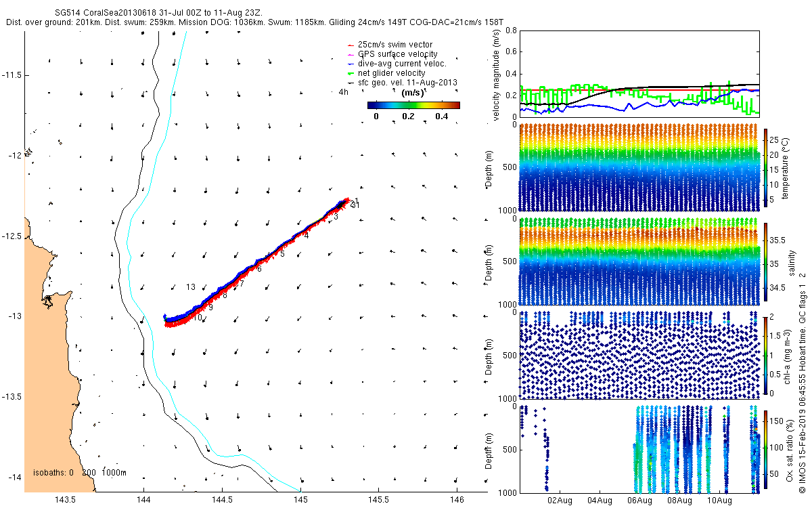Click the '04Aug' date tick label
Image resolution: width=812 pixels, height=508 pixels.
pyautogui.click(x=600, y=501)
